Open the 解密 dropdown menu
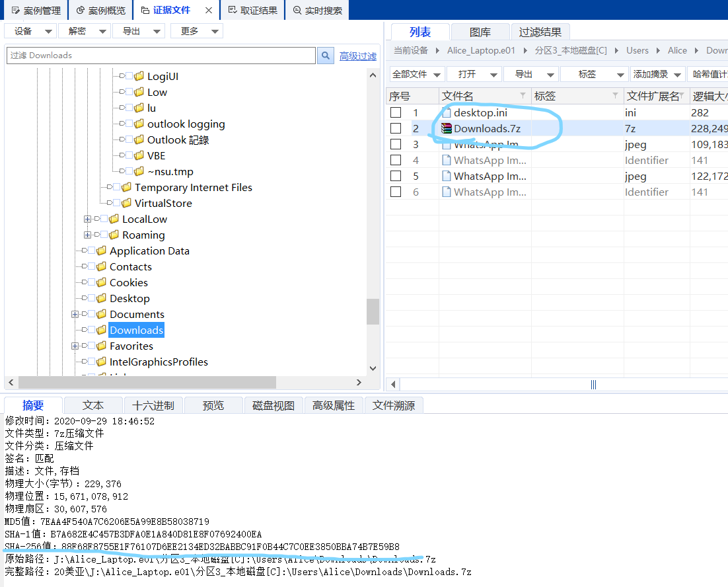 pyautogui.click(x=85, y=31)
